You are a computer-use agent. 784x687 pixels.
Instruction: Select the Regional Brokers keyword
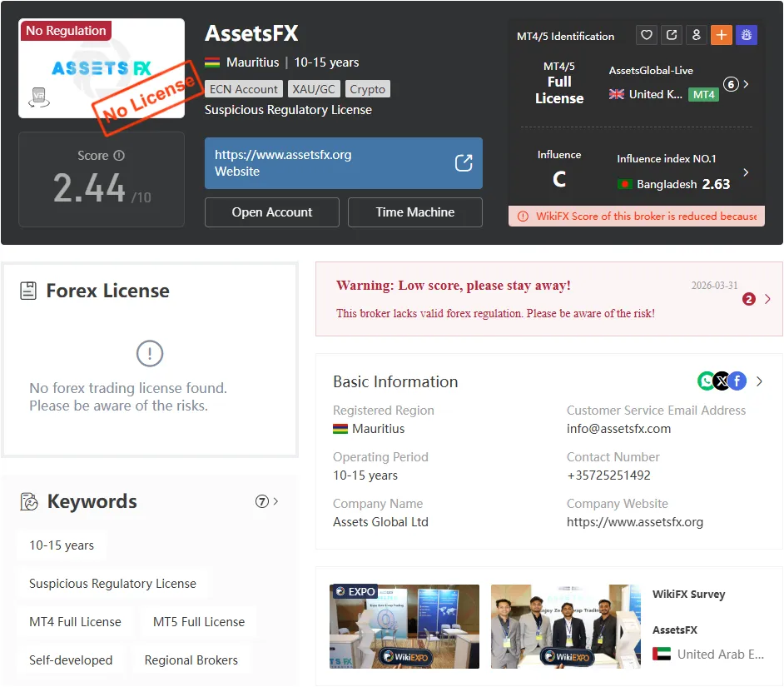pyautogui.click(x=191, y=660)
